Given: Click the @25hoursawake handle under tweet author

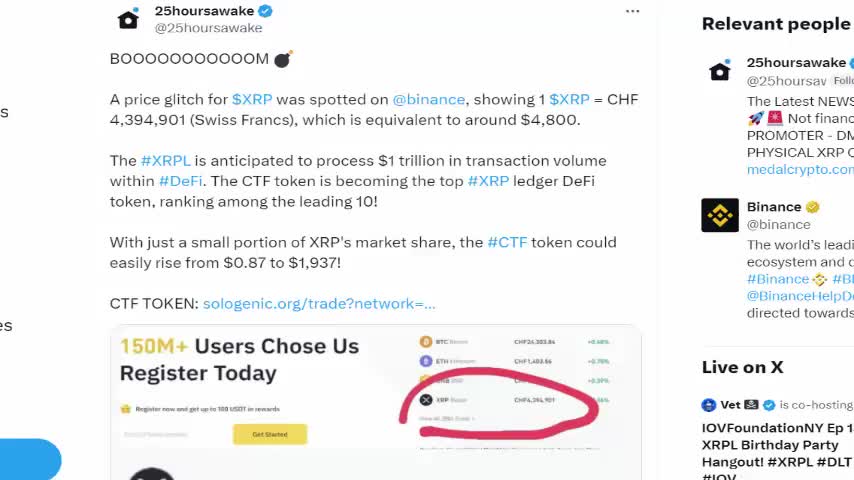Looking at the screenshot, I should (x=208, y=28).
